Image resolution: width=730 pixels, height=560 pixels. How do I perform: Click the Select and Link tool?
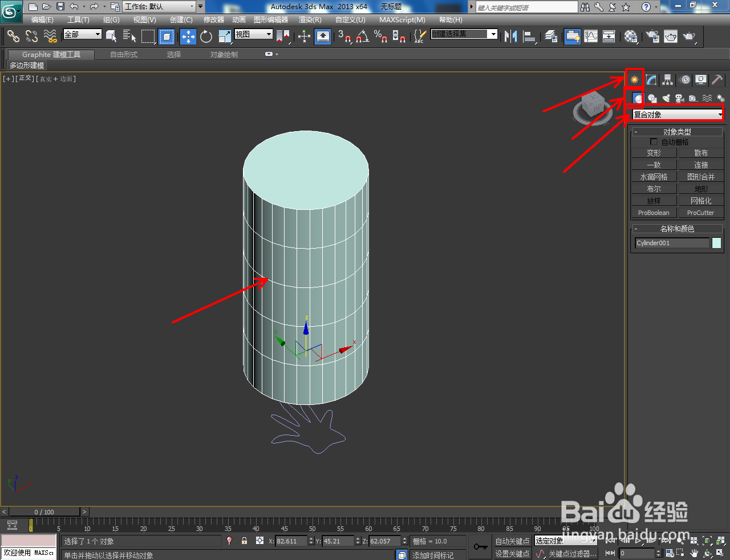point(13,36)
